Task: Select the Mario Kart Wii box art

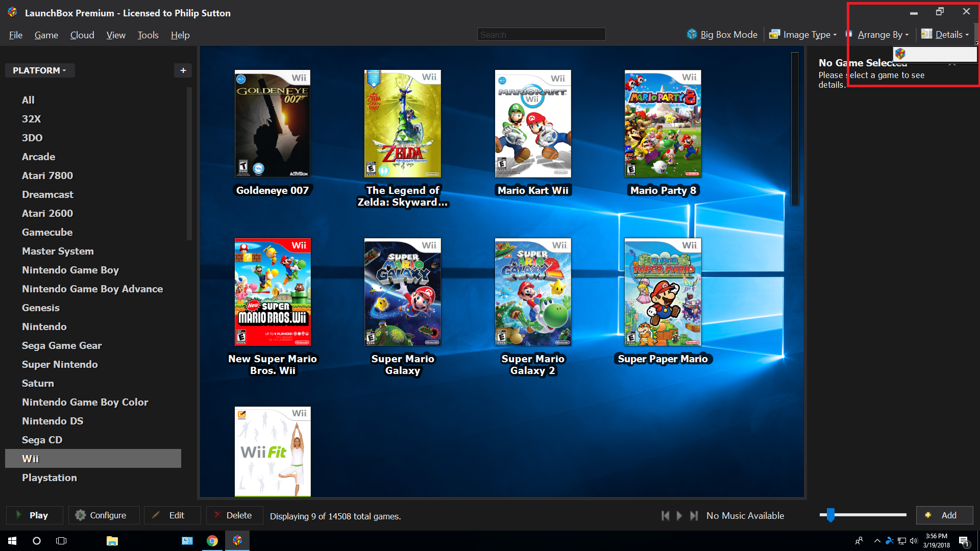Action: pyautogui.click(x=533, y=124)
